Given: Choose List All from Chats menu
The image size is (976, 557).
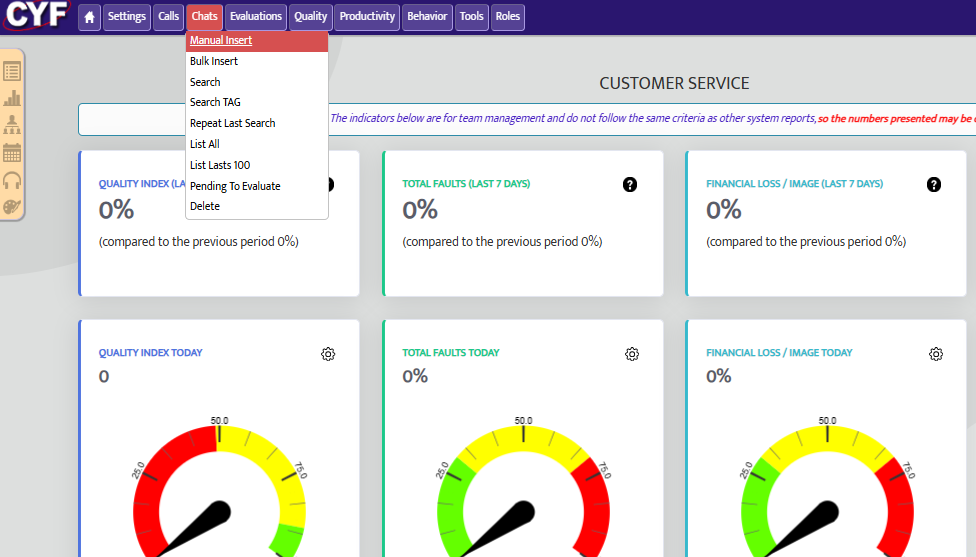Looking at the screenshot, I should pyautogui.click(x=257, y=144).
